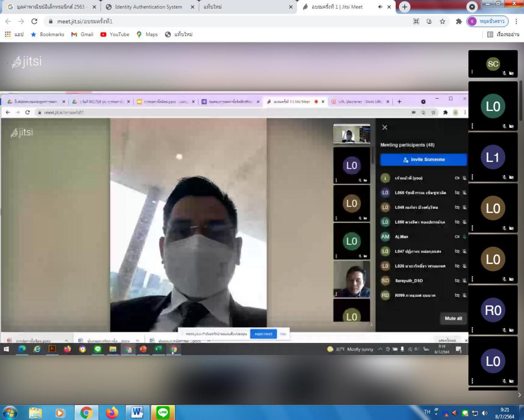Image resolution: width=524 pixels, height=420 pixels.
Task: Click the Apps grid in bookmarks bar
Action: [x=8, y=34]
